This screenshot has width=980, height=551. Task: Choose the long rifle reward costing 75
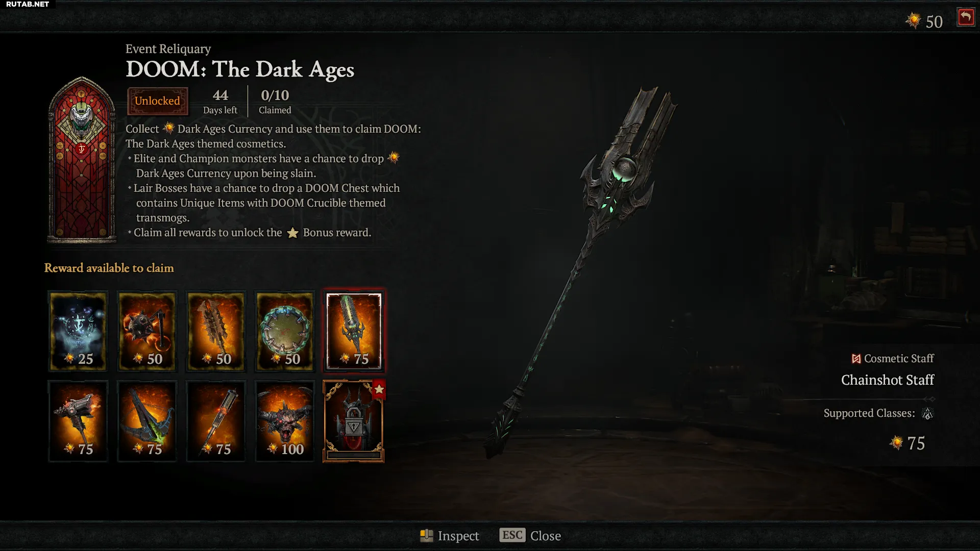[x=216, y=421]
